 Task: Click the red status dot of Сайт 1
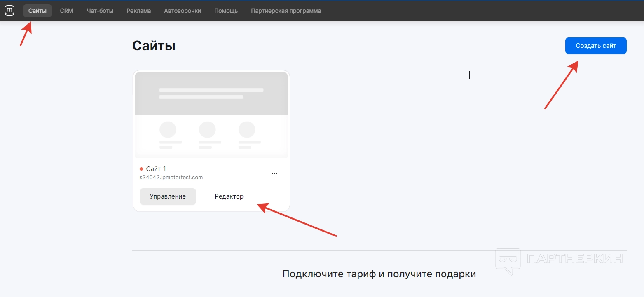(x=141, y=169)
